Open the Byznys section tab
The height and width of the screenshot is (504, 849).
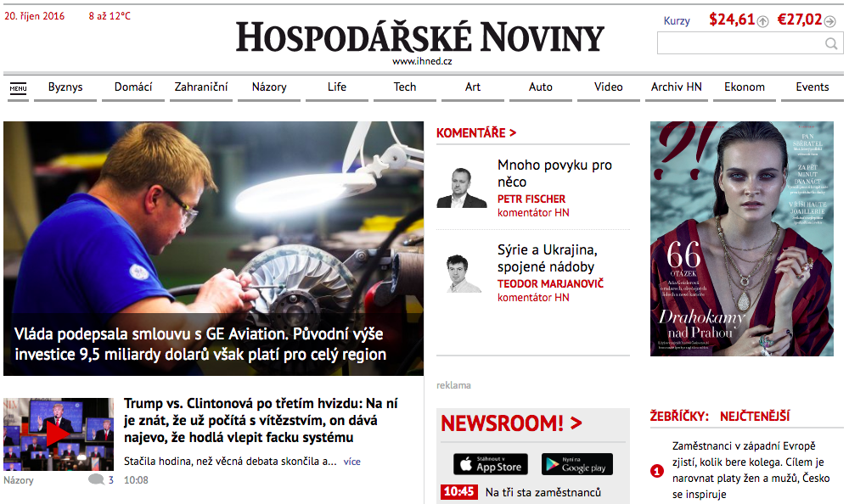[x=65, y=87]
